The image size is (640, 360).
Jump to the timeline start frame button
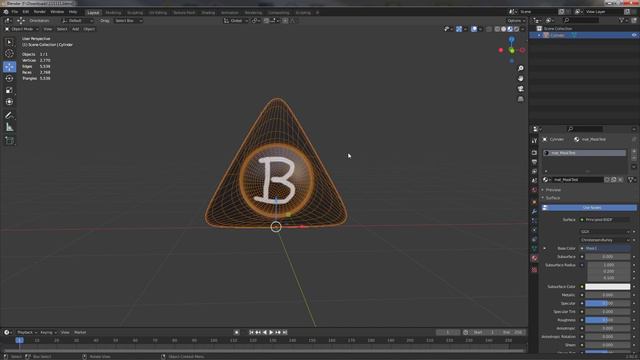tap(251, 332)
